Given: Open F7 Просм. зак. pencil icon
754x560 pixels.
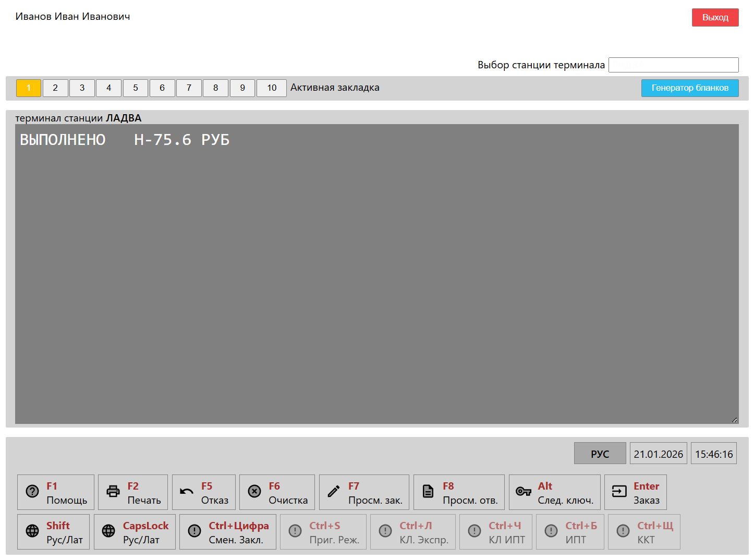Looking at the screenshot, I should pos(334,492).
